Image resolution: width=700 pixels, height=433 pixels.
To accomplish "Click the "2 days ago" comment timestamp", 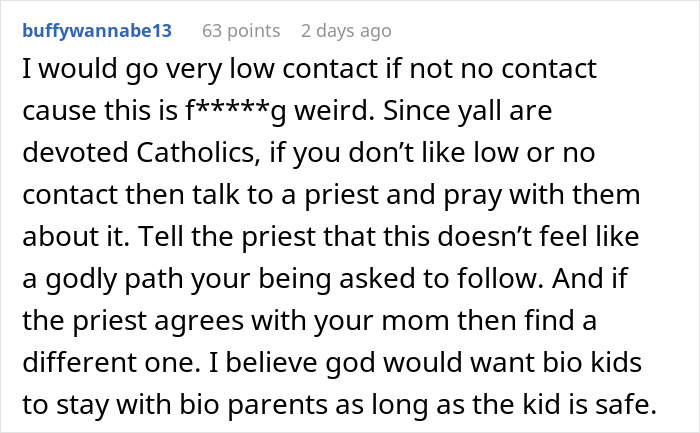I will tap(346, 31).
